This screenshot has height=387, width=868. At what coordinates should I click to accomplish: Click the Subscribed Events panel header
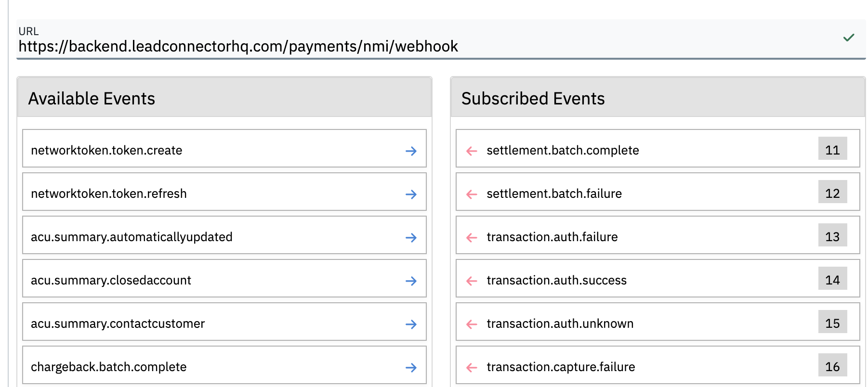pos(658,98)
